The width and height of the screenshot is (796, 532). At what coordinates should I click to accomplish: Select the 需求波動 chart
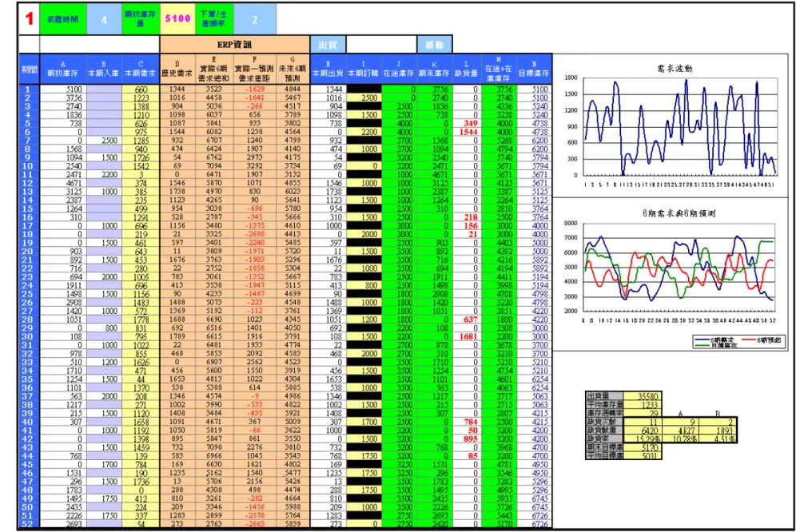coord(673,126)
